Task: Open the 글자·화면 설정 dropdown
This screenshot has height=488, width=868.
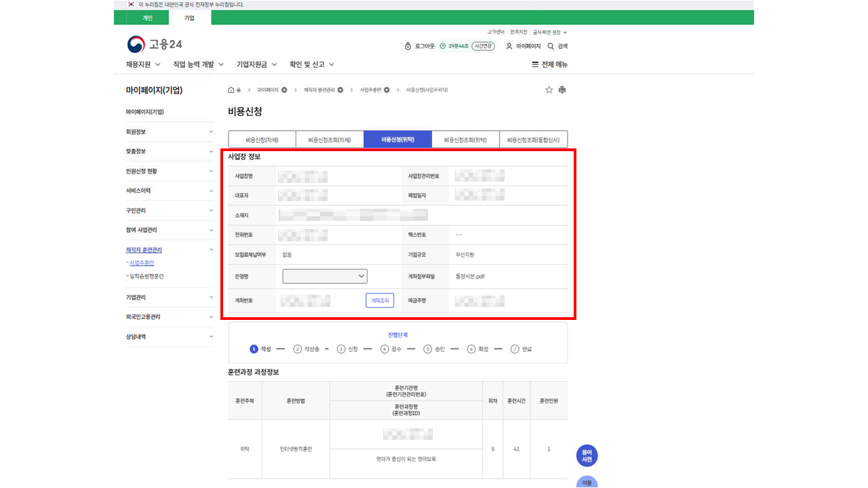Action: (x=549, y=32)
